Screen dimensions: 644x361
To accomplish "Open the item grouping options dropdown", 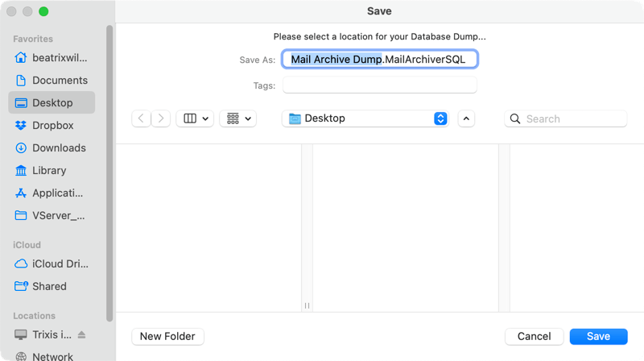I will pyautogui.click(x=239, y=118).
